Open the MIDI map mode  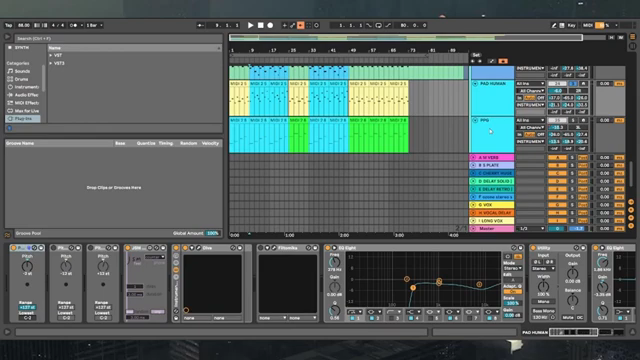pyautogui.click(x=587, y=25)
